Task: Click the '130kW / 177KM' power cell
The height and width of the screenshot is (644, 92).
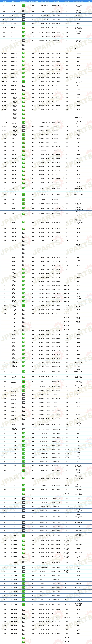Action: pyautogui.click(x=56, y=634)
